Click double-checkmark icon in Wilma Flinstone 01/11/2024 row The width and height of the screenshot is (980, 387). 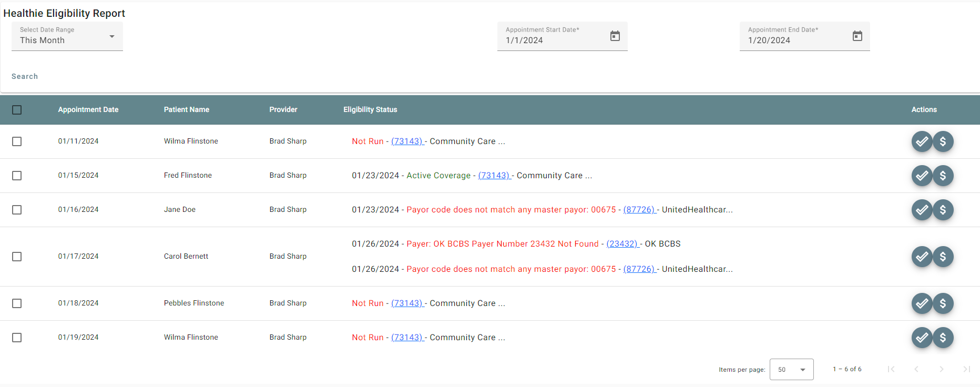[x=922, y=141]
